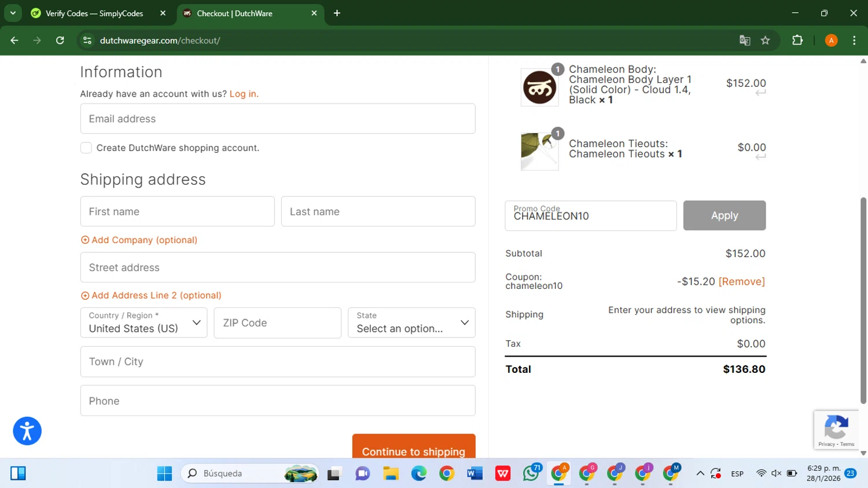Image resolution: width=868 pixels, height=488 pixels.
Task: Open the Chrome profile avatar
Action: pyautogui.click(x=831, y=41)
